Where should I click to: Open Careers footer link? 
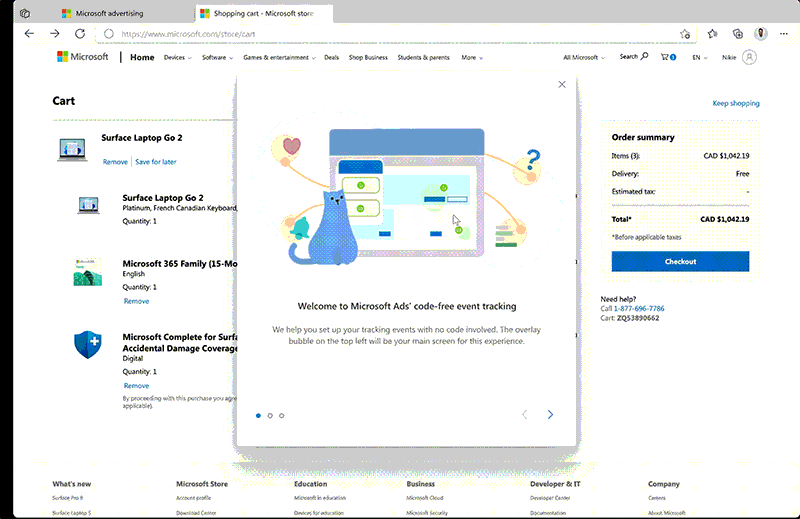(657, 498)
